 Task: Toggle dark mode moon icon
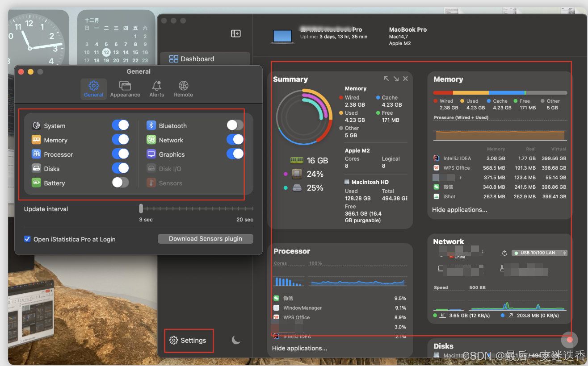tap(236, 340)
